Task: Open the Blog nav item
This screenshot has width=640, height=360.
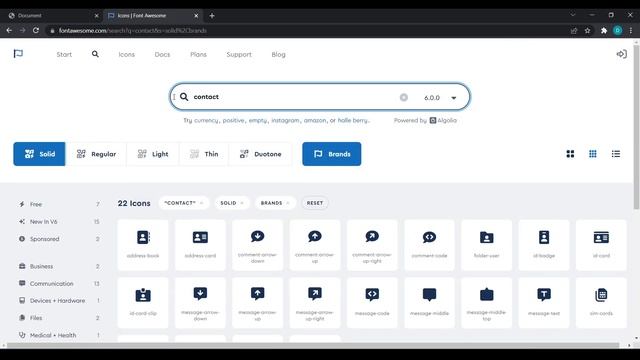Action: [x=278, y=54]
